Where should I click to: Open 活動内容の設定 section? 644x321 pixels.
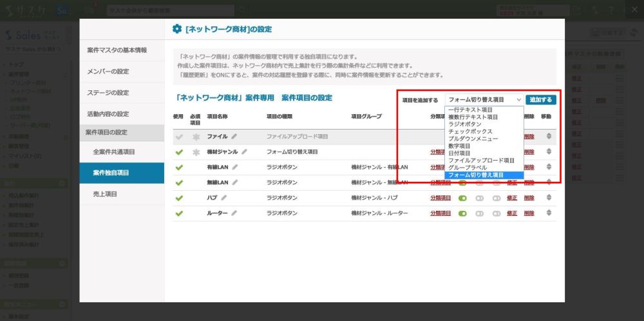pos(122,114)
